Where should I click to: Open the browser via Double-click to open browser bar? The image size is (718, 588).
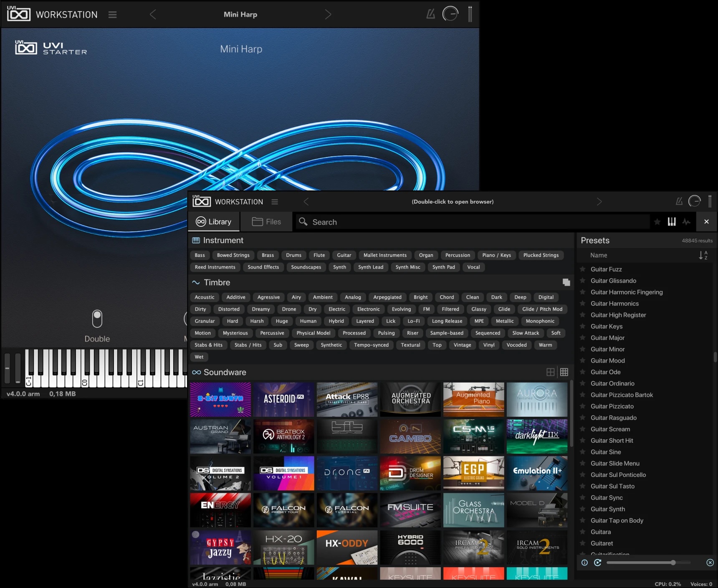453,201
